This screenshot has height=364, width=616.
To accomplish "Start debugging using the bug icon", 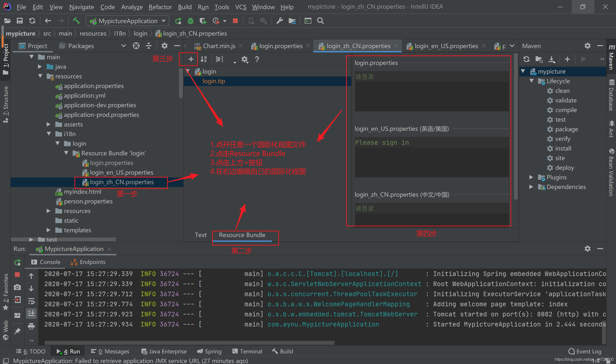I will 191,21.
